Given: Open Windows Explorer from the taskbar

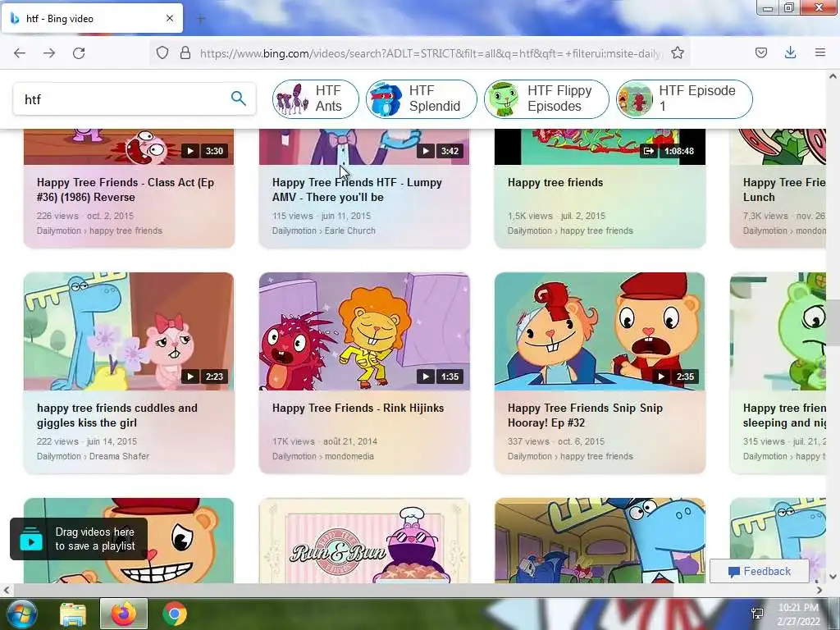Looking at the screenshot, I should tap(73, 614).
